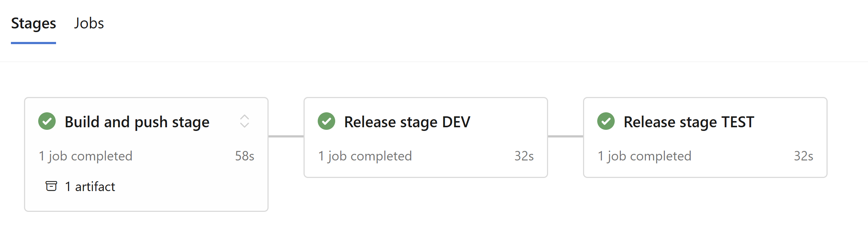This screenshot has width=868, height=229.
Task: Click the 32s duration on Release stage DEV
Action: (524, 156)
